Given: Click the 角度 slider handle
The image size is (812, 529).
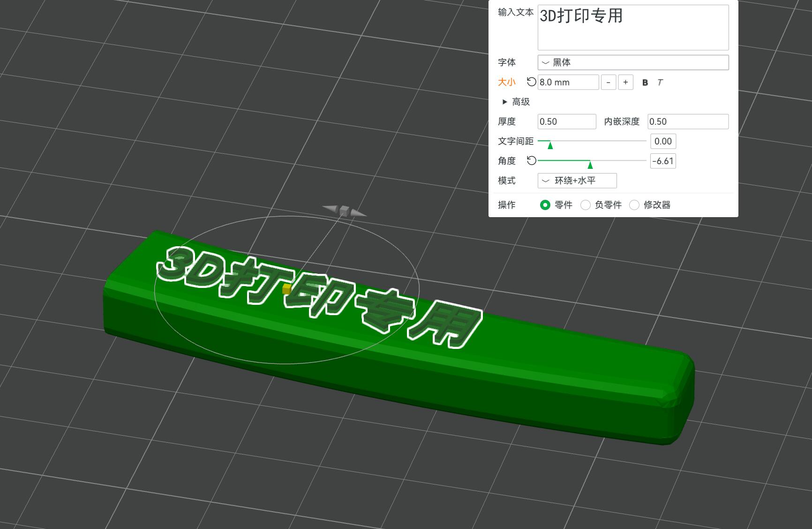Looking at the screenshot, I should (590, 165).
